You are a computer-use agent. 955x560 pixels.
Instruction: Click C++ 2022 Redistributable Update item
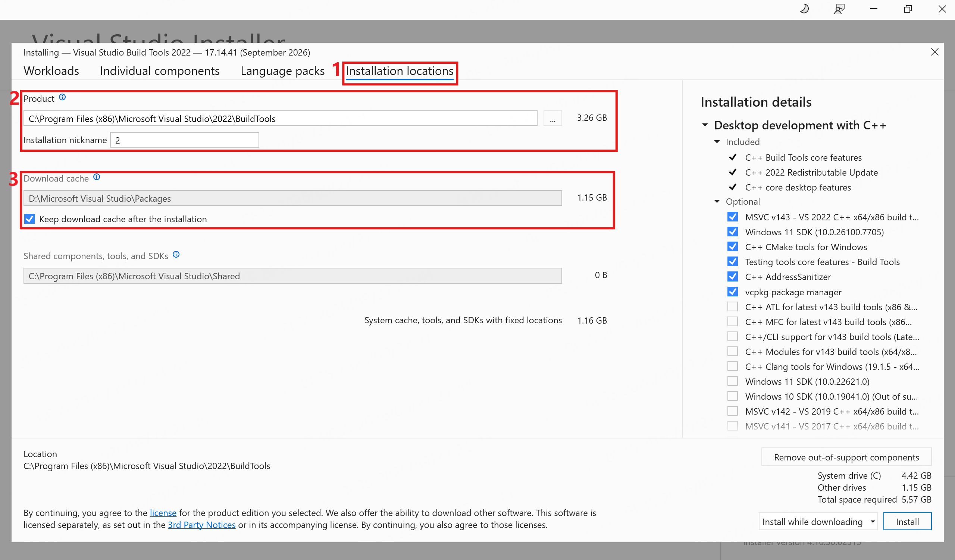coord(811,172)
